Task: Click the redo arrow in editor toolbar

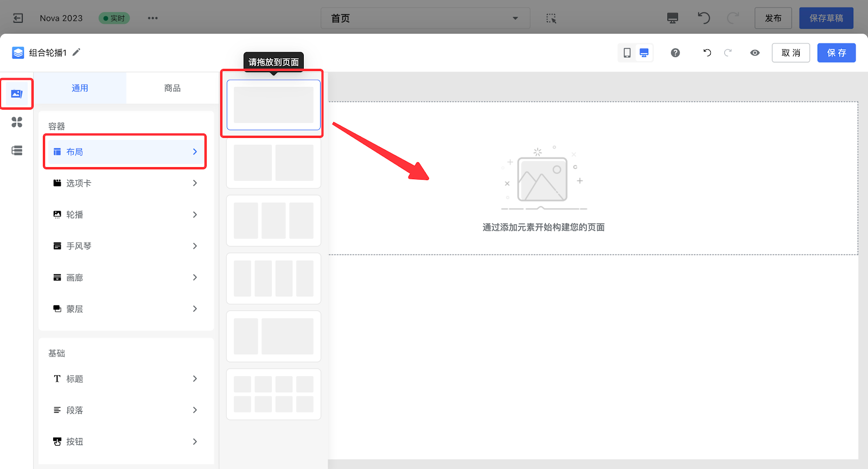Action: pyautogui.click(x=728, y=53)
